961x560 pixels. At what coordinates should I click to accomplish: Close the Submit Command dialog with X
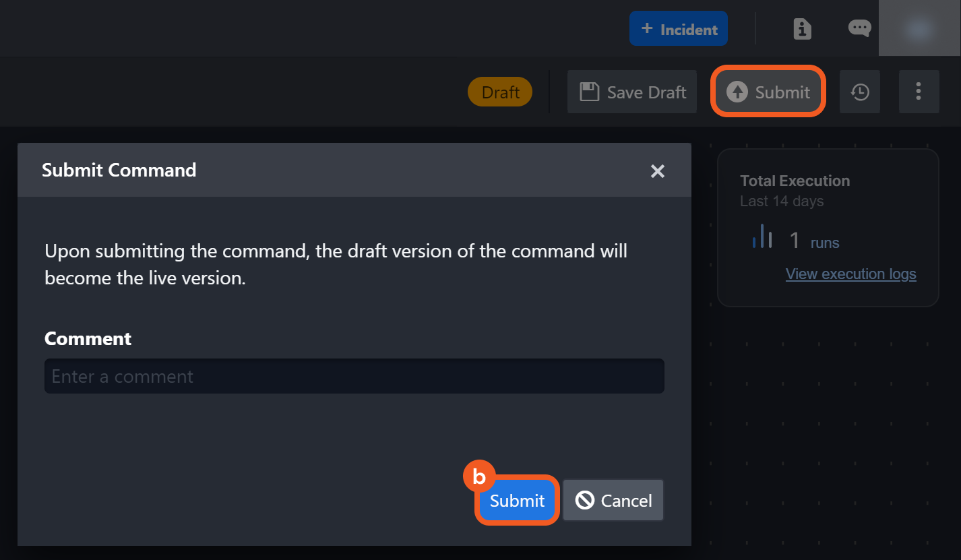[658, 171]
